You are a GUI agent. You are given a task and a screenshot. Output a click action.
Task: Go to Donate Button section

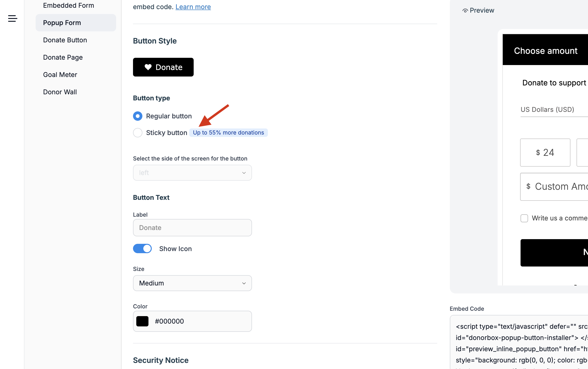(65, 40)
